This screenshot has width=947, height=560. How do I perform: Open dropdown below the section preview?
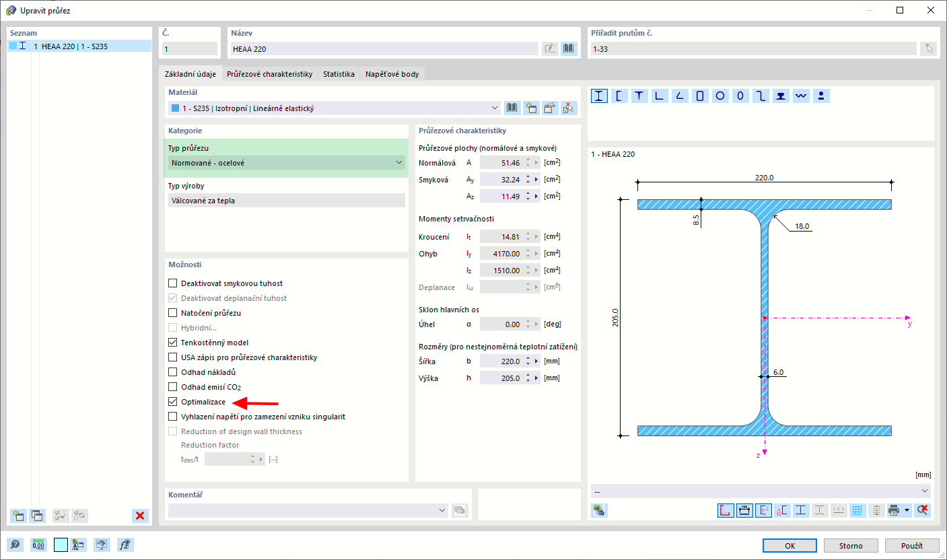tap(761, 491)
